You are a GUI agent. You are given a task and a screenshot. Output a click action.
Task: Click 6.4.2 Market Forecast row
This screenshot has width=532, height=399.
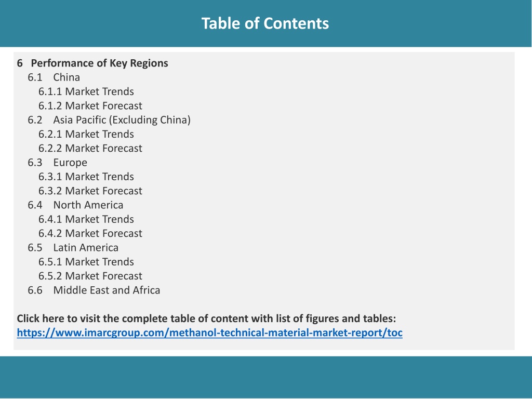pos(90,233)
